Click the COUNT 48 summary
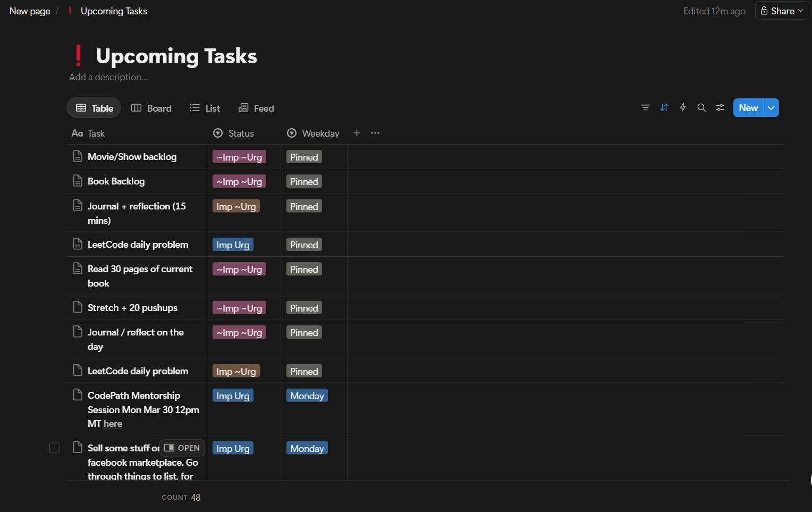The height and width of the screenshot is (512, 812). pyautogui.click(x=181, y=497)
